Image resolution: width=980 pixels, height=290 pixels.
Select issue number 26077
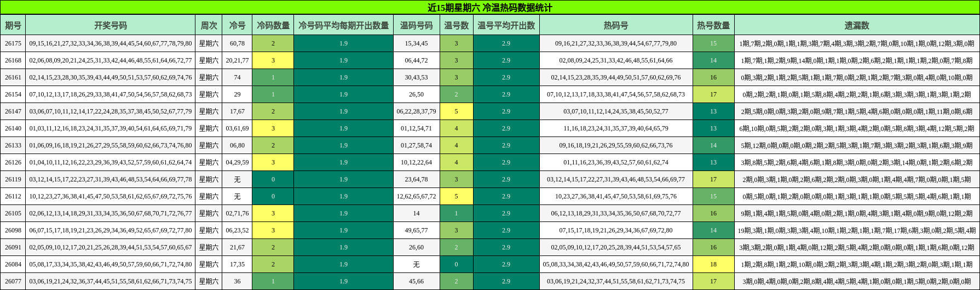point(13,281)
